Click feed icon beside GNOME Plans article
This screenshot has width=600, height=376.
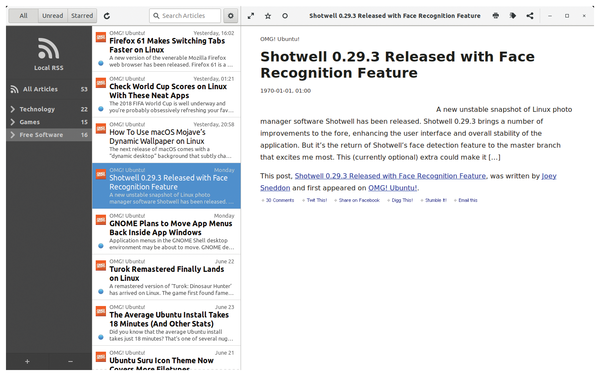tap(101, 220)
